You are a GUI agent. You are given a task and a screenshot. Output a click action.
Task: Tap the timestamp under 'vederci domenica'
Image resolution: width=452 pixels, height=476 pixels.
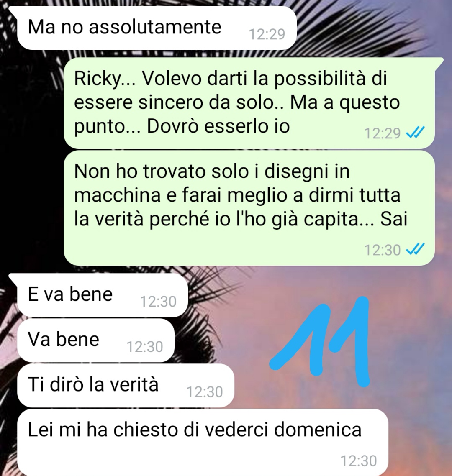pyautogui.click(x=359, y=461)
